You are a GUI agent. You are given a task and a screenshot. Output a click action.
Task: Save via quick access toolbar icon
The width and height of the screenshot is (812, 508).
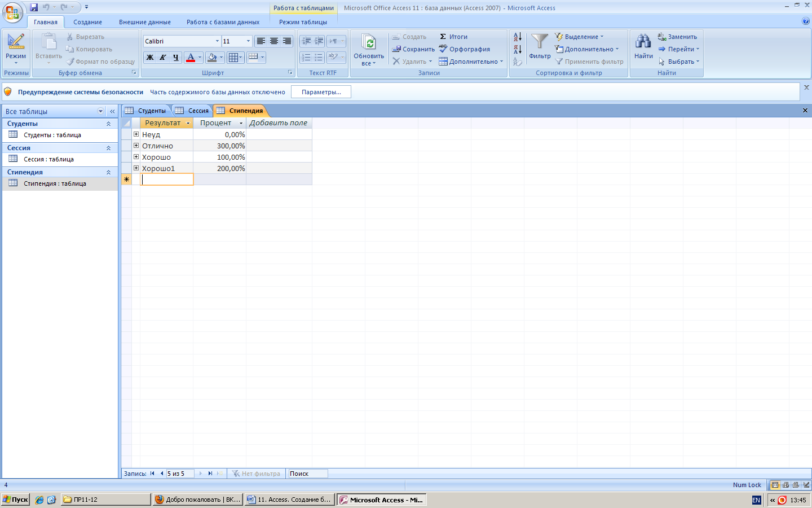point(34,7)
